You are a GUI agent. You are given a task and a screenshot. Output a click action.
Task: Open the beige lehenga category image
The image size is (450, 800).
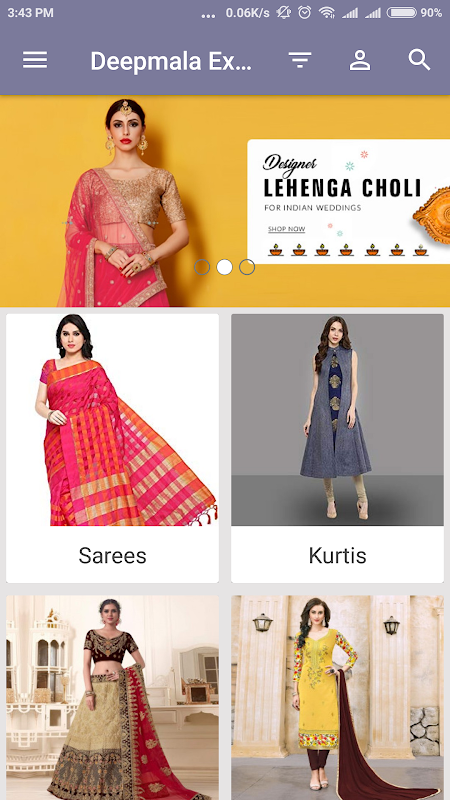(x=112, y=697)
